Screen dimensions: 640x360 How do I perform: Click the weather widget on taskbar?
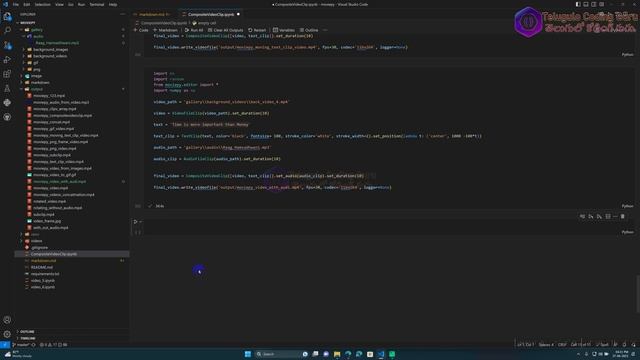(x=18, y=354)
